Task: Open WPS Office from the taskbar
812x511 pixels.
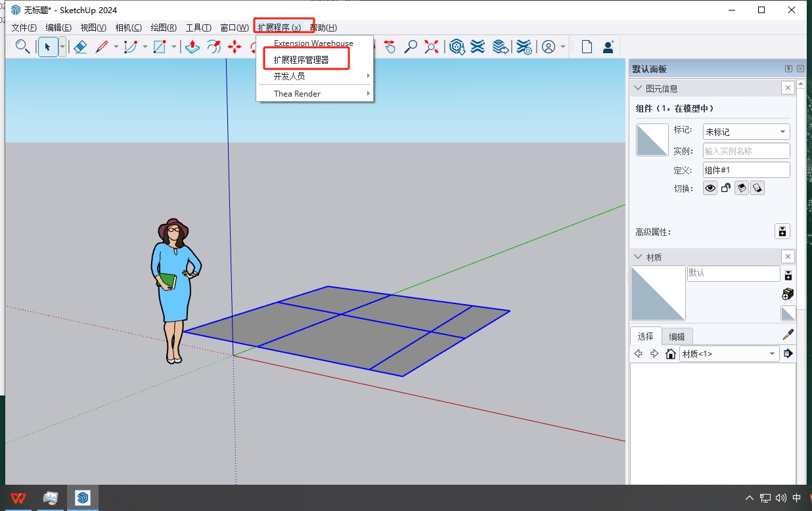Action: 18,498
